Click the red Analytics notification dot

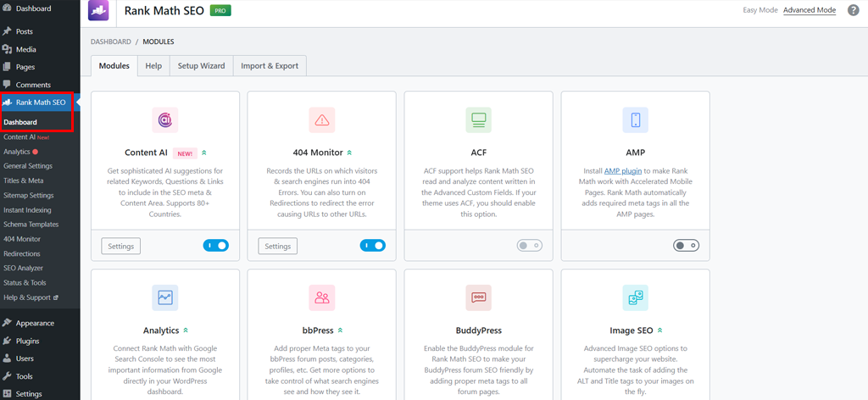pyautogui.click(x=35, y=152)
